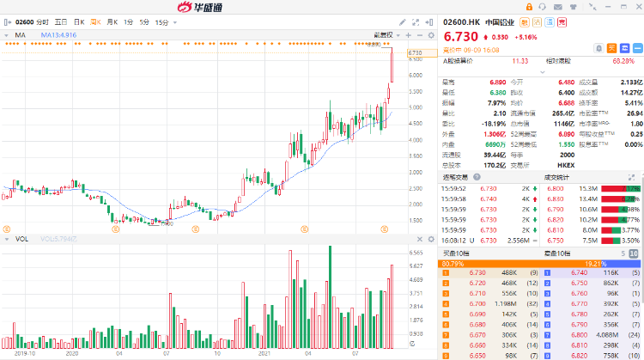Click 52周最低 value 1.550
This screenshot has height=360, width=644.
pyautogui.click(x=567, y=144)
